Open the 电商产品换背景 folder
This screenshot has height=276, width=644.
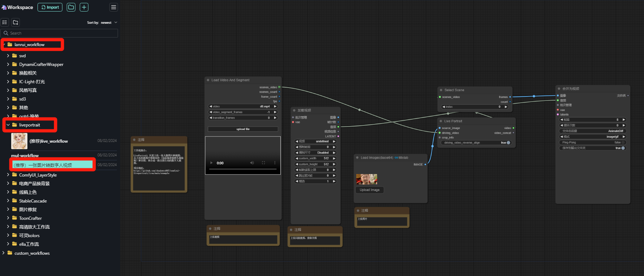[34, 184]
